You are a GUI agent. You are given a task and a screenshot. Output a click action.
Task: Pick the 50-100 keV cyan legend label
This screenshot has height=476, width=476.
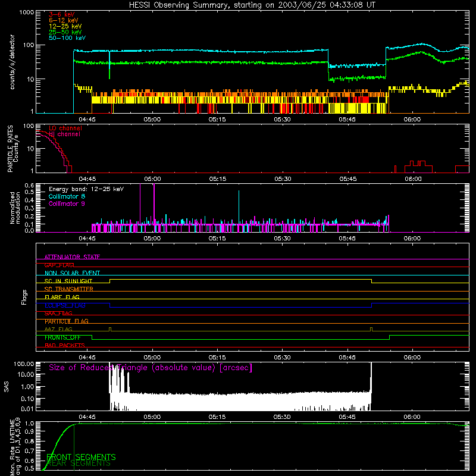[67, 38]
